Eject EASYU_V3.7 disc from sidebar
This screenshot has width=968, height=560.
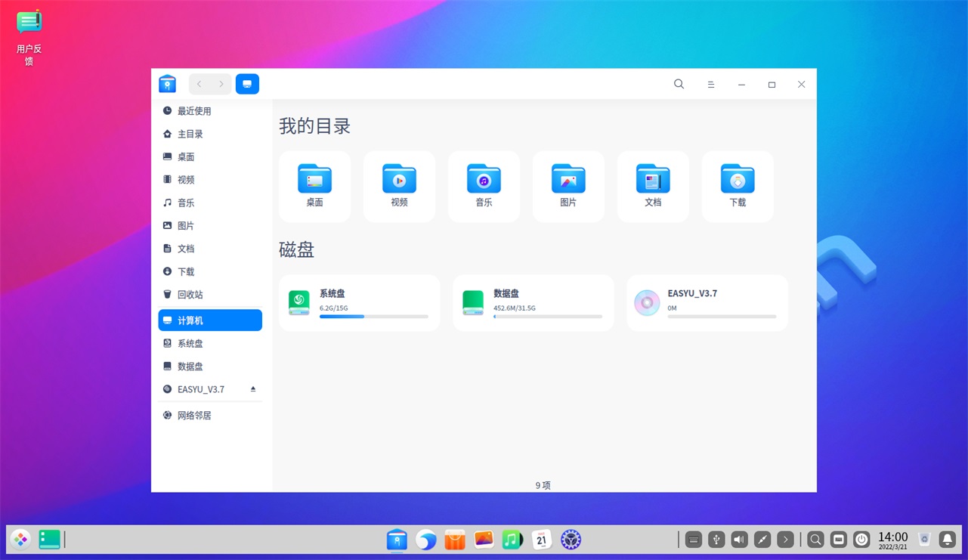tap(253, 389)
